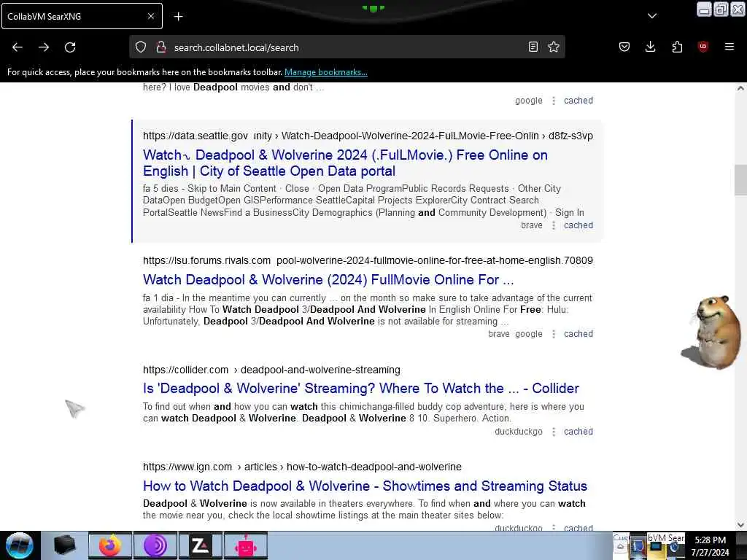Open the lsu.forums.rivals.com result URL

click(368, 260)
